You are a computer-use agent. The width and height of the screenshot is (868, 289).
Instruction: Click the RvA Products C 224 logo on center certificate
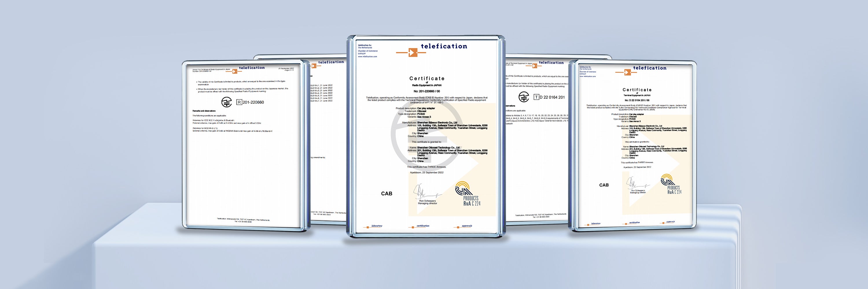click(x=468, y=194)
